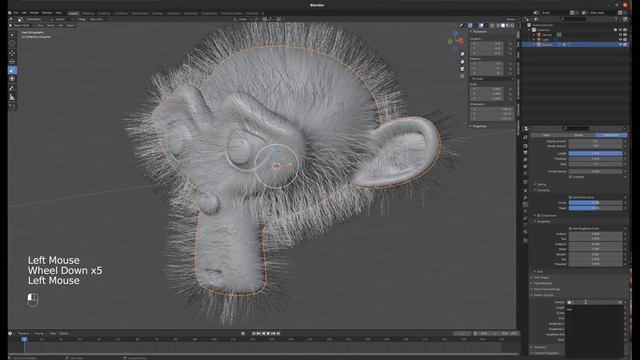Select the active Scale tool
640x360 pixels.
coord(12,70)
